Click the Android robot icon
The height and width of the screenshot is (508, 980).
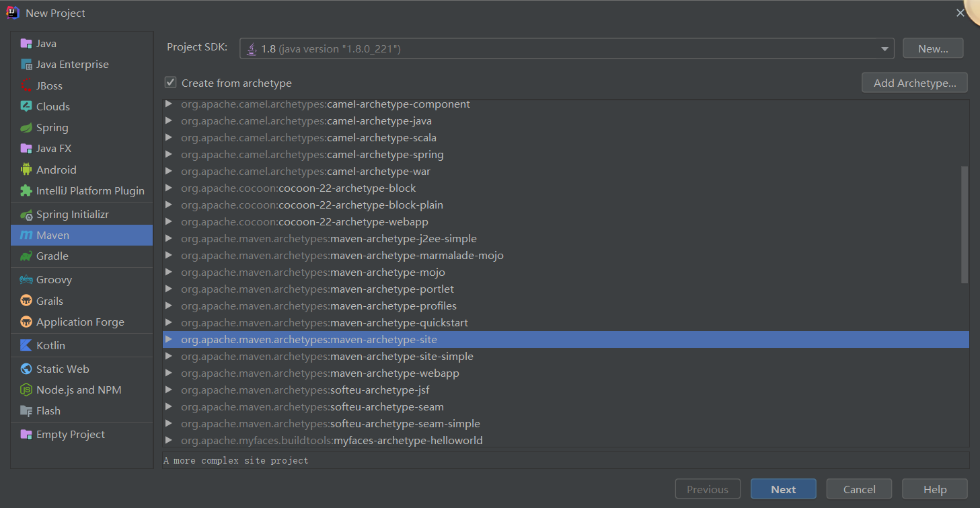26,170
